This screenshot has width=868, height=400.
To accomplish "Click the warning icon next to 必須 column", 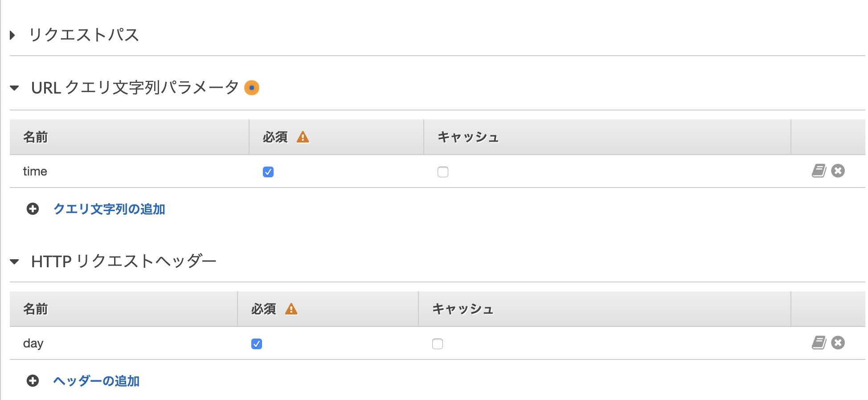I will [303, 137].
